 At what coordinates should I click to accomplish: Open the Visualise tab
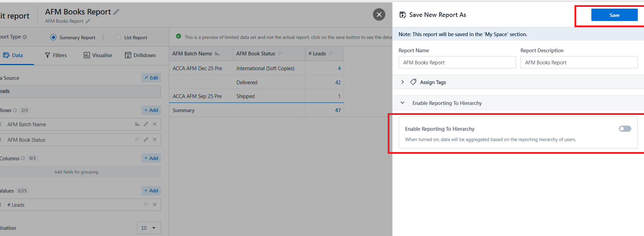pos(98,55)
